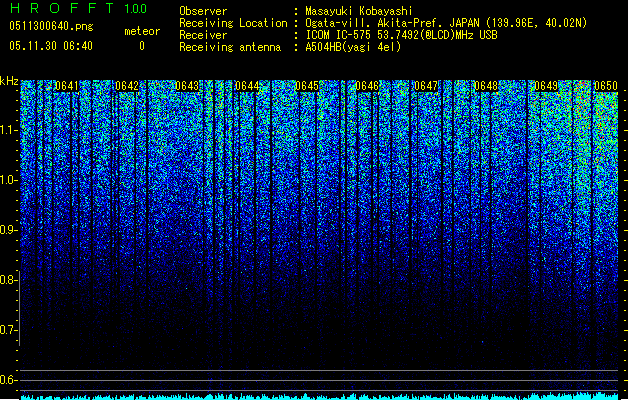Click the cyan signal-level strip at bottom
This screenshot has height=400, width=629.
[319, 396]
